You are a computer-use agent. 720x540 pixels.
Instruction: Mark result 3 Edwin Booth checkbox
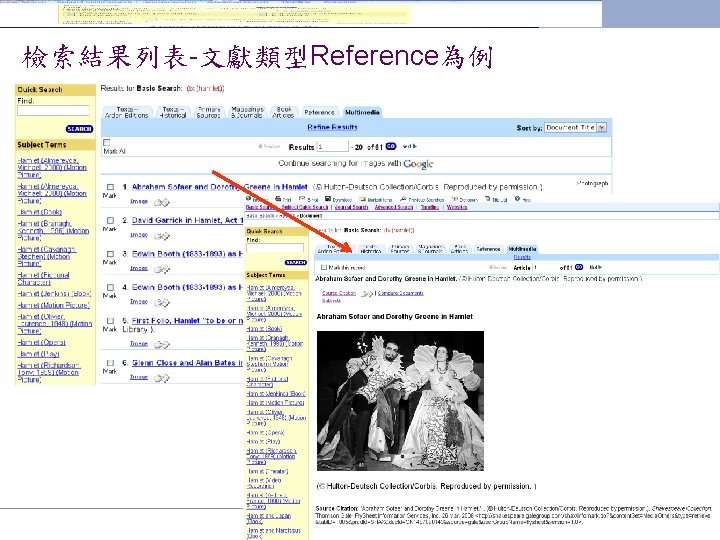pyautogui.click(x=110, y=254)
